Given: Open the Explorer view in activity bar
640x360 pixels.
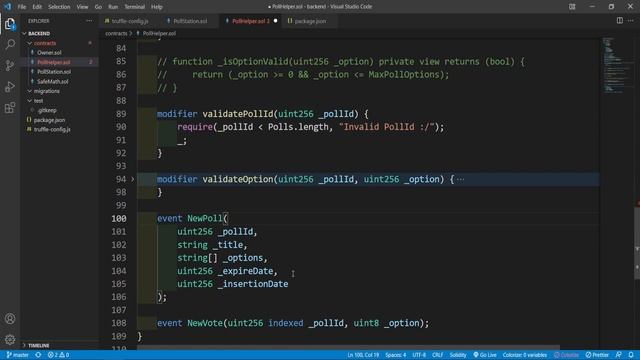Looking at the screenshot, I should [10, 24].
